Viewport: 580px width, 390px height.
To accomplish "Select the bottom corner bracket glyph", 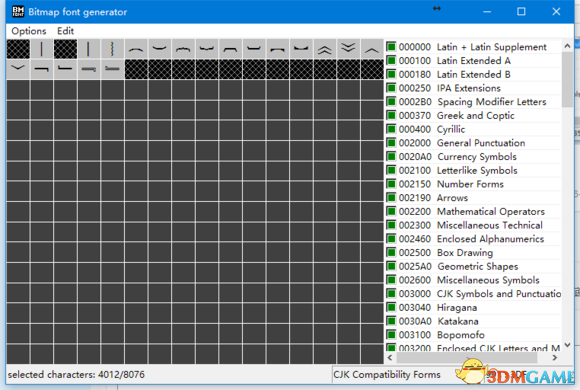I will tap(65, 69).
